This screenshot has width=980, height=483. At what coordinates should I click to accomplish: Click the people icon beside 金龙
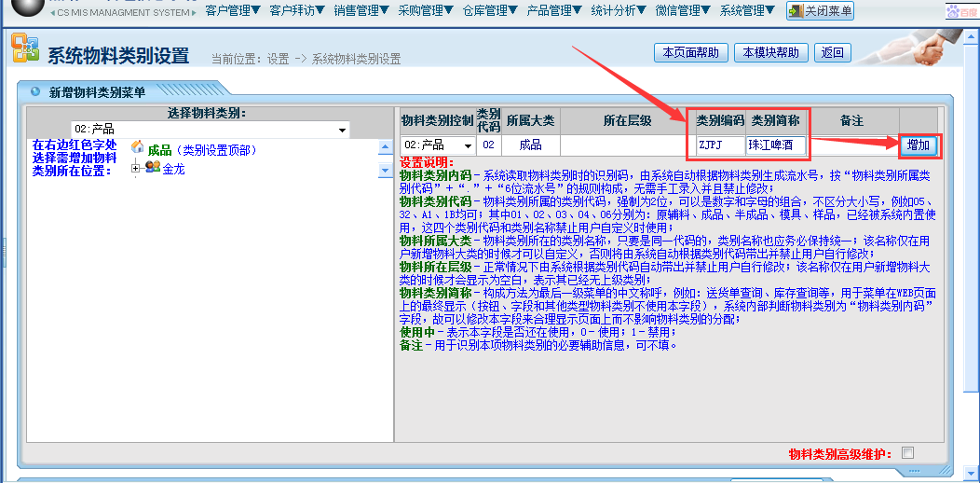(153, 167)
